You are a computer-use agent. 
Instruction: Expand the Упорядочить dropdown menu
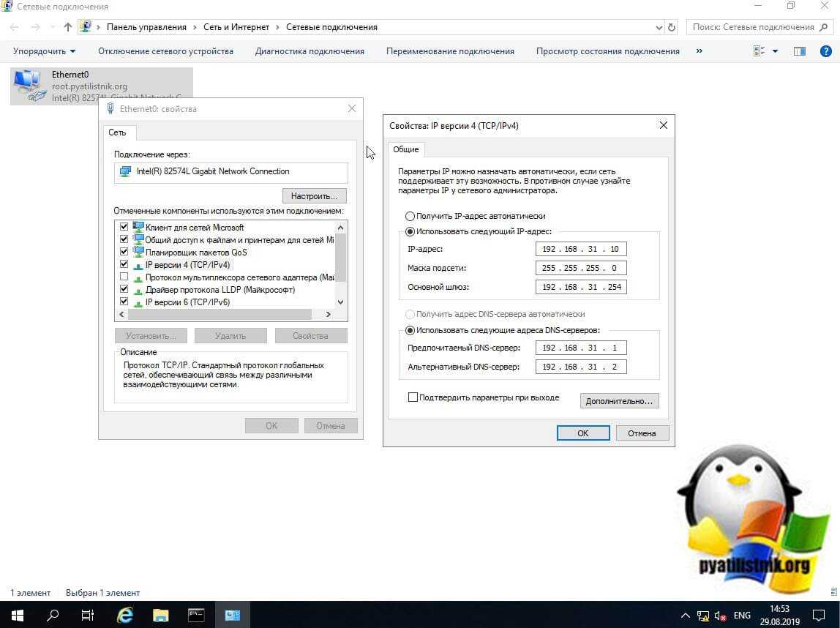(44, 51)
